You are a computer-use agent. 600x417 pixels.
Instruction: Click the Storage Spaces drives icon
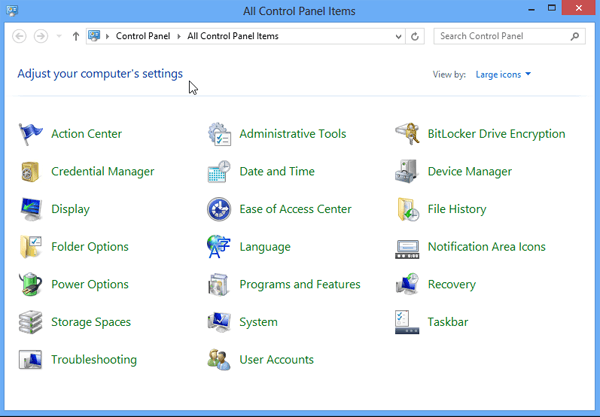(30, 322)
